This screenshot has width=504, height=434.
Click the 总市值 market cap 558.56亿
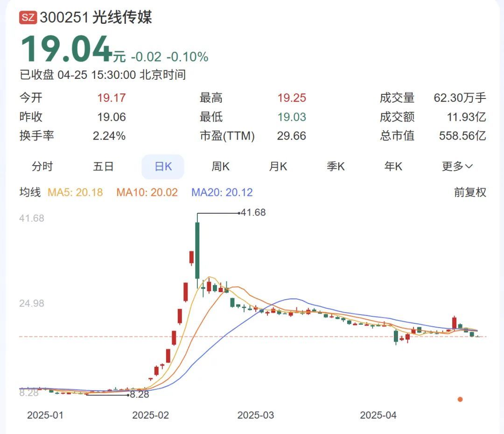(x=462, y=136)
